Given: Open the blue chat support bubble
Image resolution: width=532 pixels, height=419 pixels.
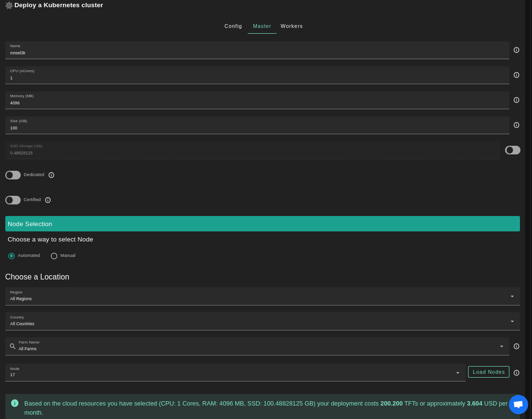Looking at the screenshot, I should click(518, 405).
